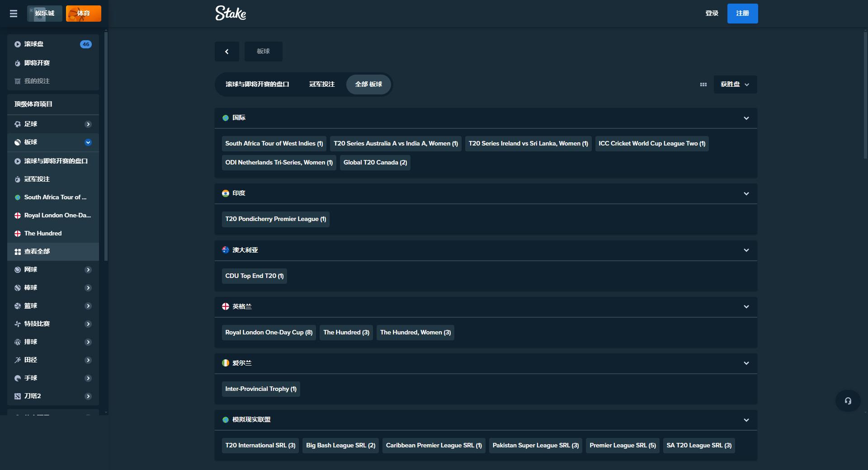
Task: Open Inter-Provincial Trophy (1)
Action: coord(261,389)
